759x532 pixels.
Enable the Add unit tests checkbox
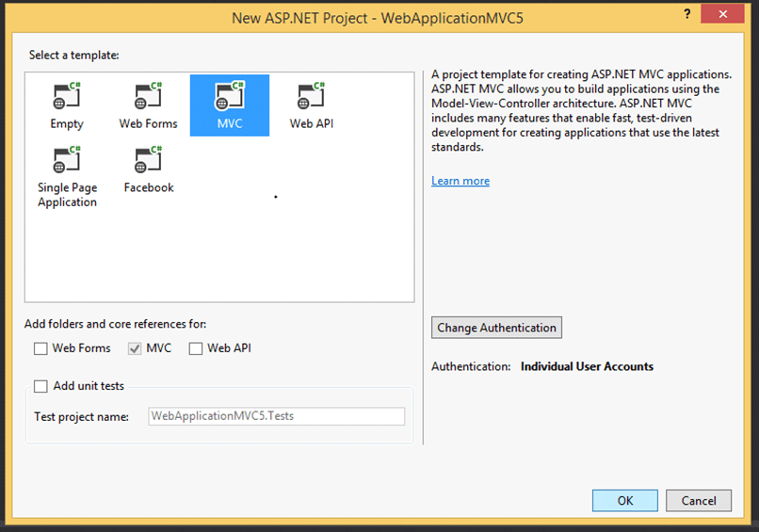coord(40,386)
